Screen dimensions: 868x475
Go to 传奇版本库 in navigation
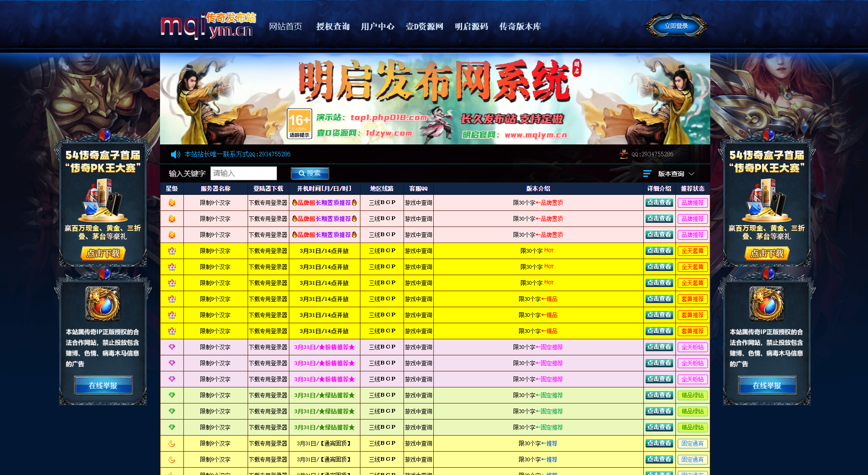[x=520, y=27]
